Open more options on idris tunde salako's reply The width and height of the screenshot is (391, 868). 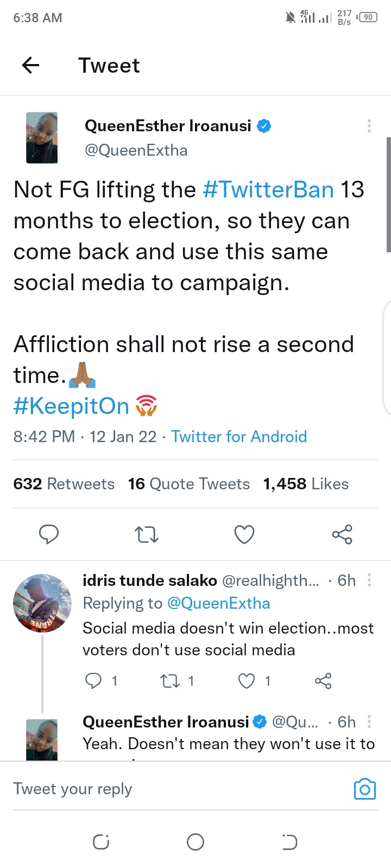[369, 580]
